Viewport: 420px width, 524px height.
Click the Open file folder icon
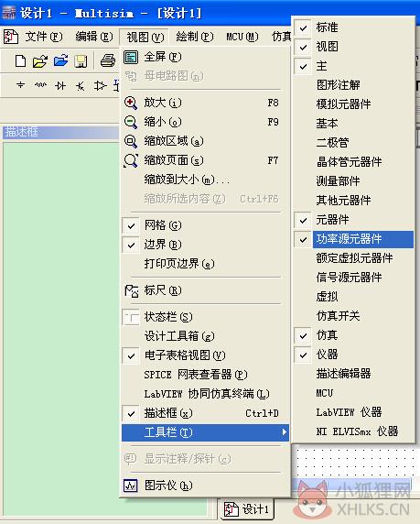[x=40, y=61]
